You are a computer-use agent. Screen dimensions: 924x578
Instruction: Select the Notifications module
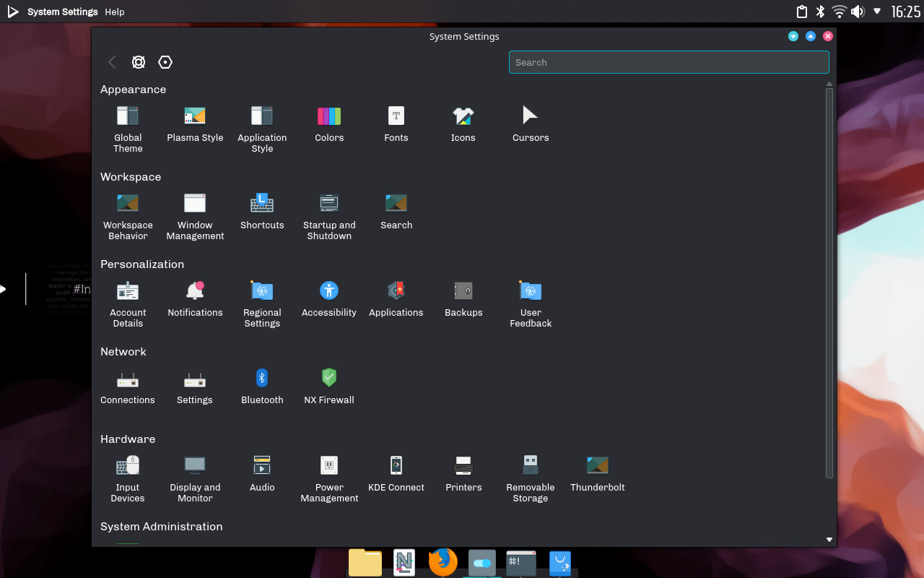(195, 296)
